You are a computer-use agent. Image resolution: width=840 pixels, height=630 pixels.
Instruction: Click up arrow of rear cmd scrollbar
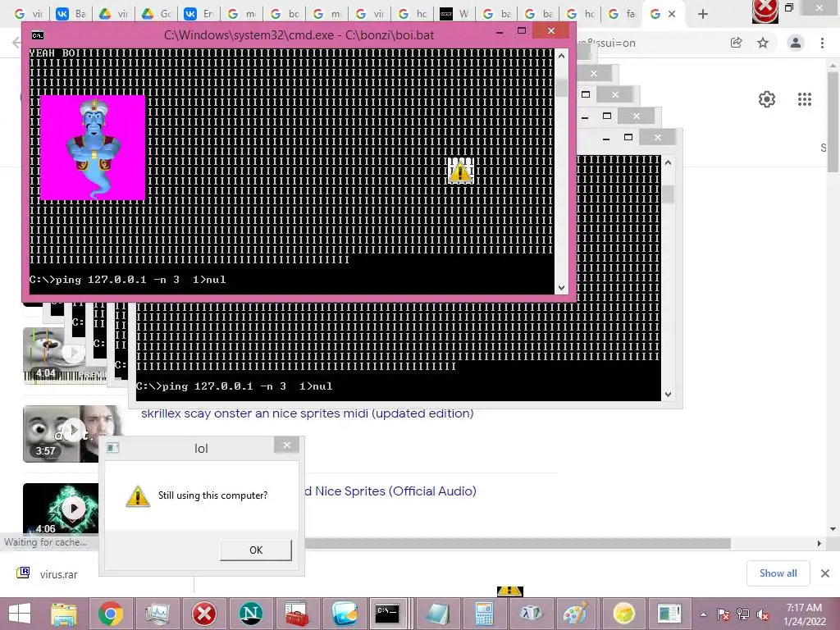coord(668,162)
